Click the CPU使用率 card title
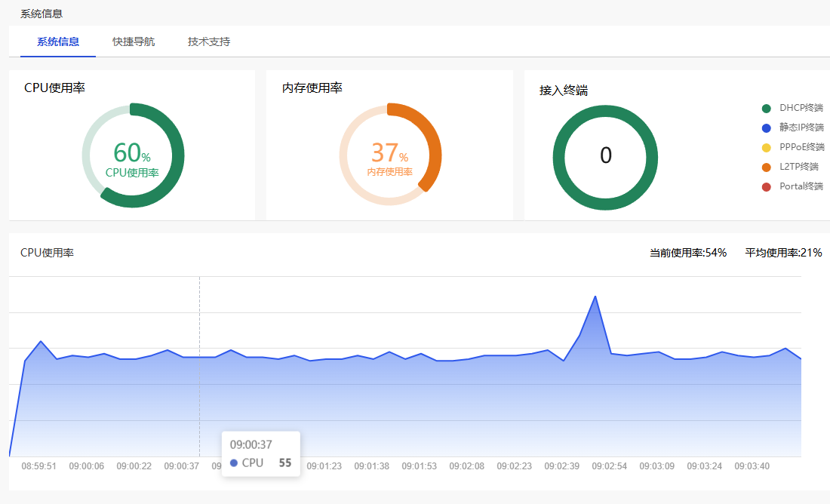The image size is (830, 504). tap(54, 88)
